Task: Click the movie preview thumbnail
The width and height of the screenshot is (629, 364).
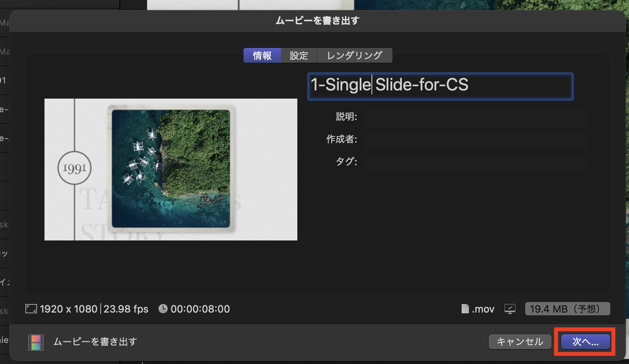Action: 171,170
